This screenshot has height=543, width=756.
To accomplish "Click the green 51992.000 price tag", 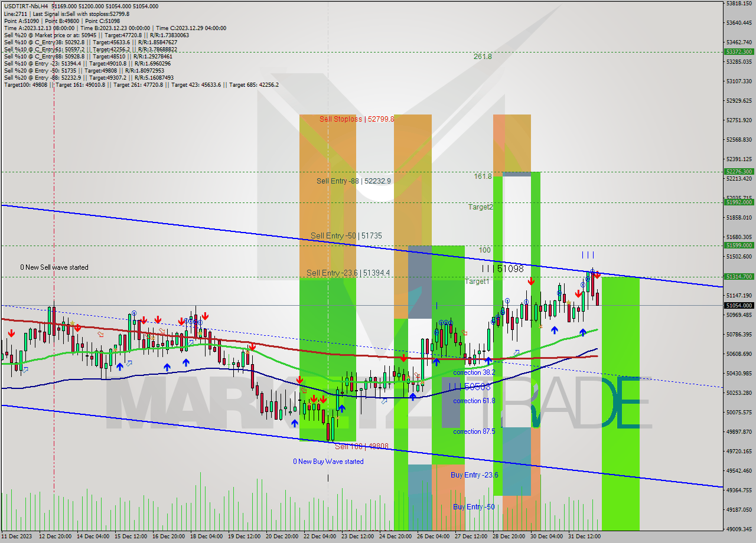I will [x=738, y=202].
